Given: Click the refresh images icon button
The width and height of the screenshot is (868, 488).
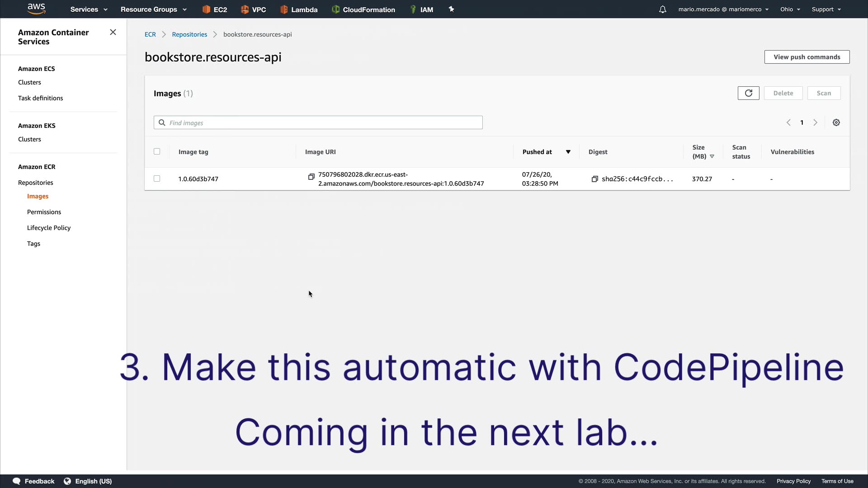Looking at the screenshot, I should coord(748,93).
